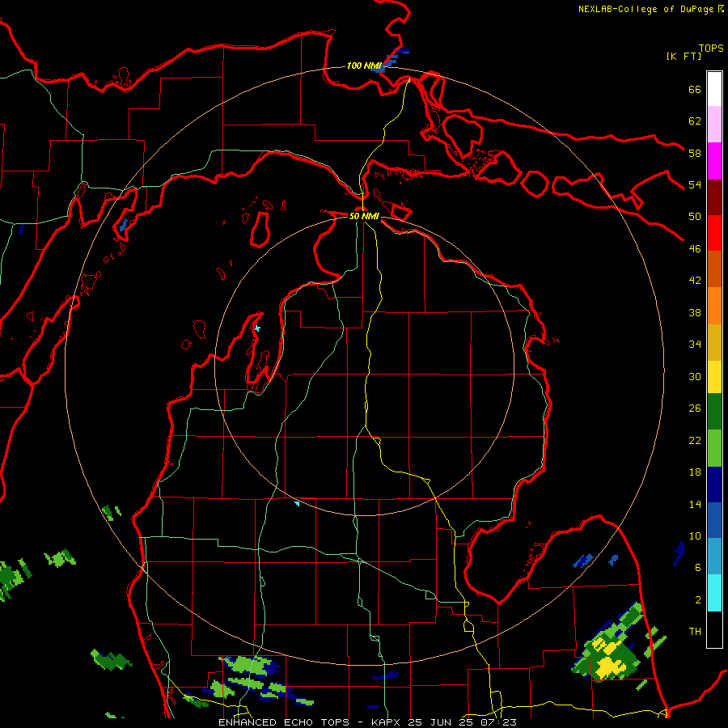Click the 50 NMI range ring label
Screen dimensions: 728x728
364,216
